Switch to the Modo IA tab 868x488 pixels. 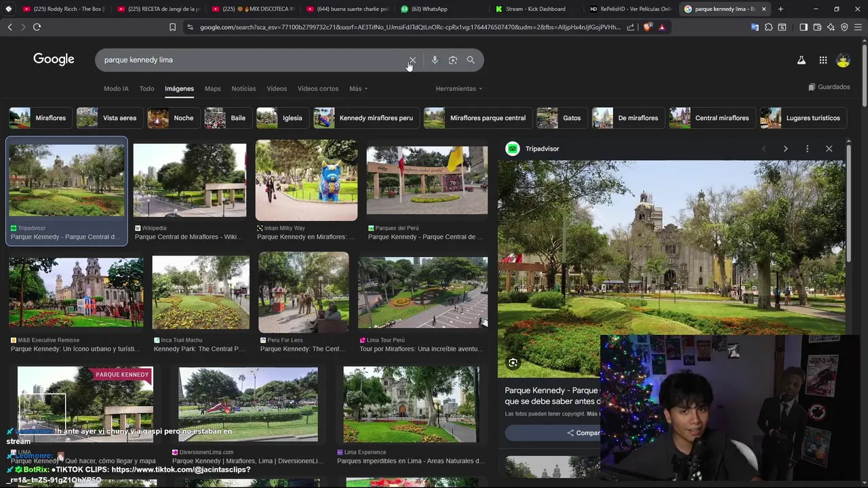[116, 89]
